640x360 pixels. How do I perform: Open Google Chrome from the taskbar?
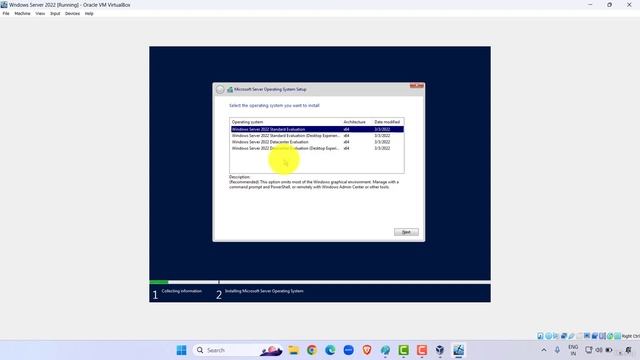click(312, 350)
